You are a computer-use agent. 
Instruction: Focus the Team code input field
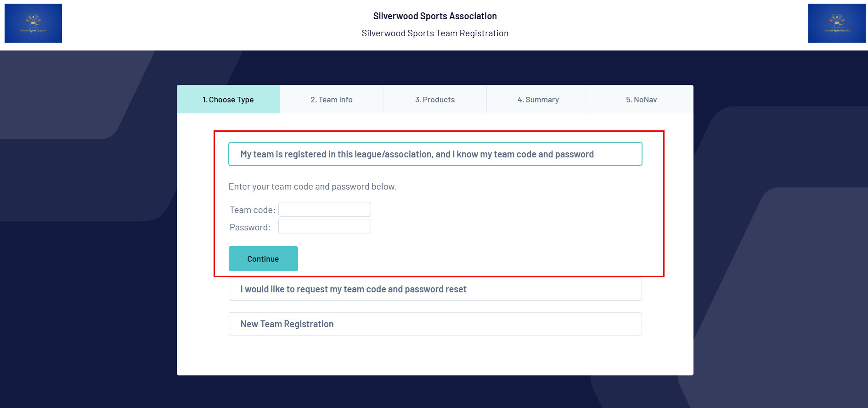point(325,209)
